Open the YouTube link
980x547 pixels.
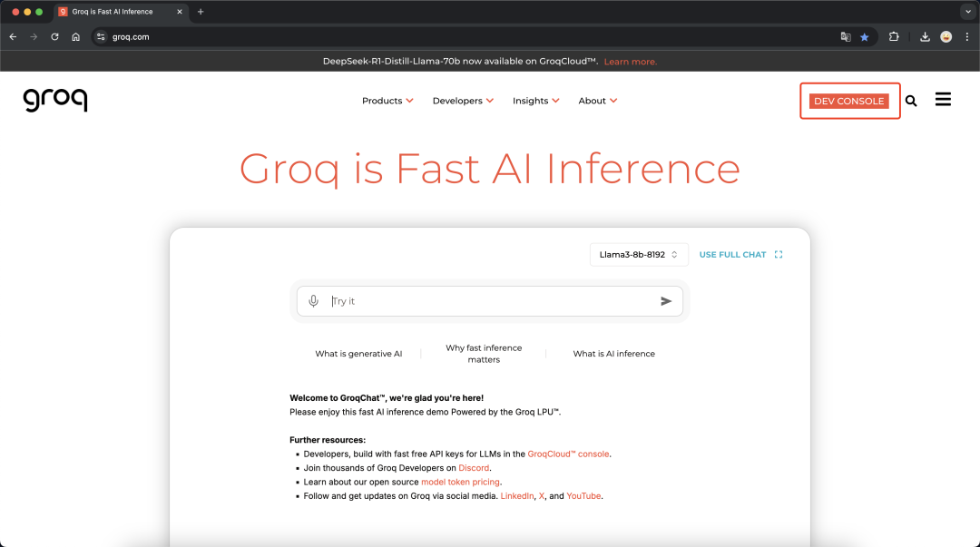pyautogui.click(x=583, y=495)
